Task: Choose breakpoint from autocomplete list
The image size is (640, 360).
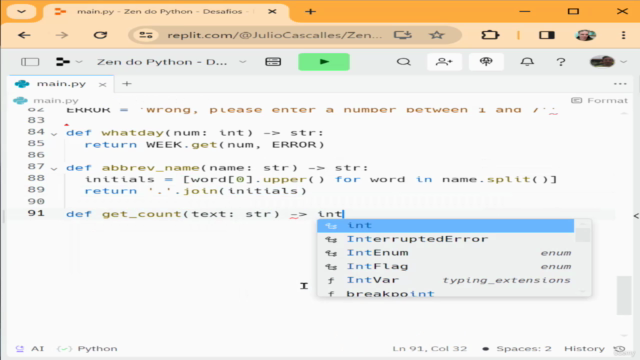Action: 445,293
